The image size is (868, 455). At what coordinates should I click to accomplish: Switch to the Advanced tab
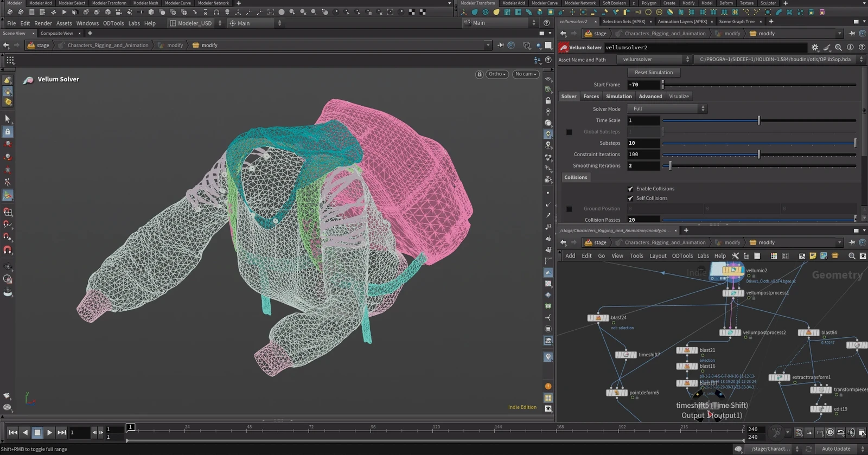[x=650, y=97]
